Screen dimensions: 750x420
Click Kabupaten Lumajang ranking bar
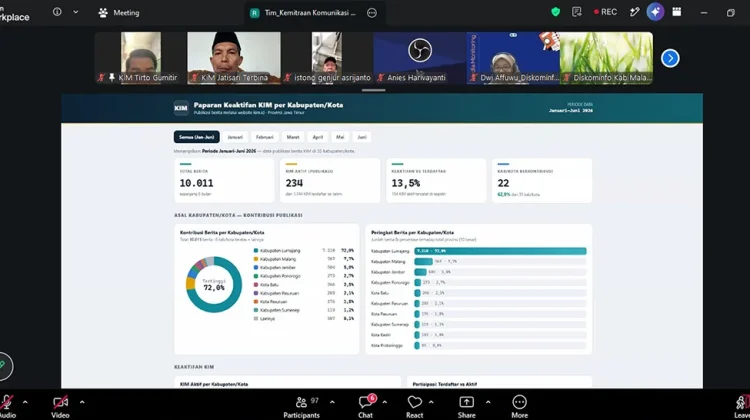(x=500, y=251)
